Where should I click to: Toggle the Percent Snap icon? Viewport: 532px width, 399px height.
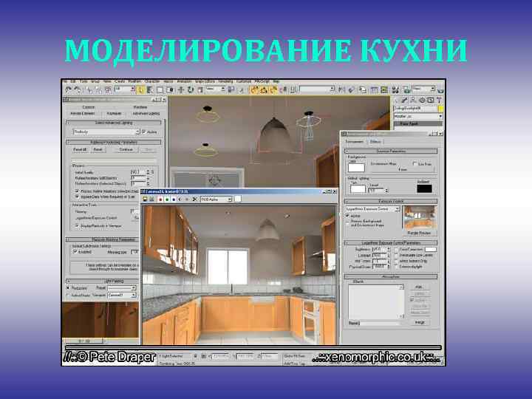273,90
